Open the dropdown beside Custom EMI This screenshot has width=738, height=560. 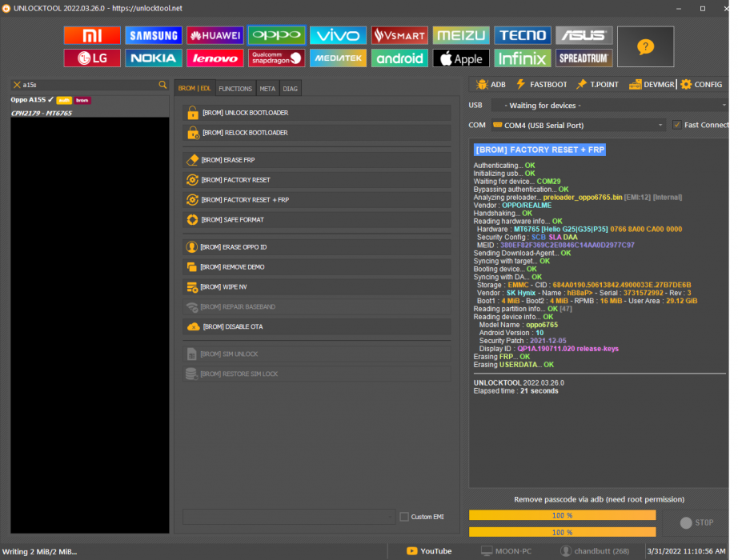(x=288, y=517)
